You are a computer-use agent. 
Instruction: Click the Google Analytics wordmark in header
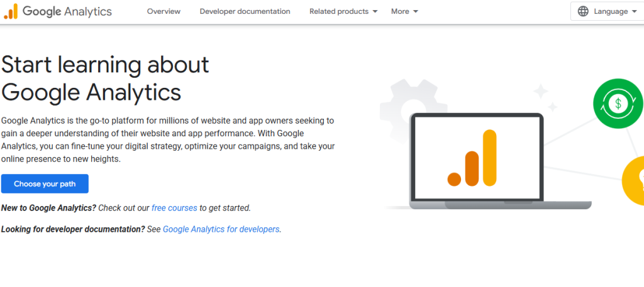pyautogui.click(x=67, y=11)
